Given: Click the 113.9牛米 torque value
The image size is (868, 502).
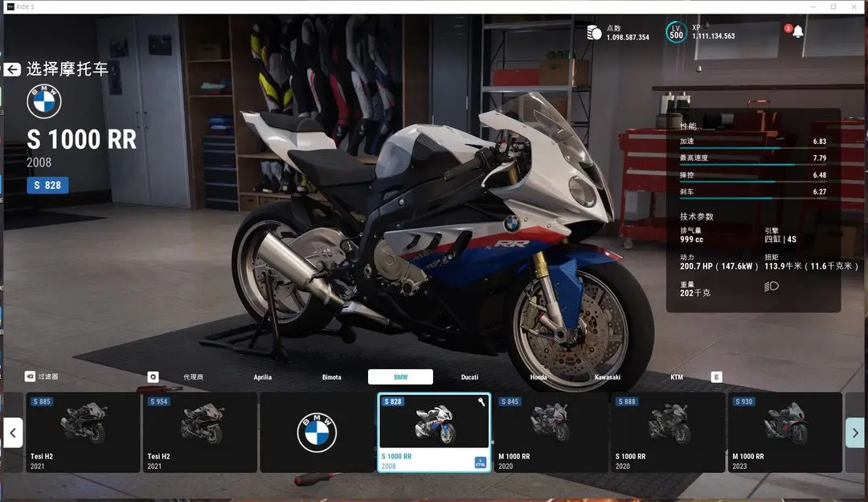Looking at the screenshot, I should click(x=812, y=266).
